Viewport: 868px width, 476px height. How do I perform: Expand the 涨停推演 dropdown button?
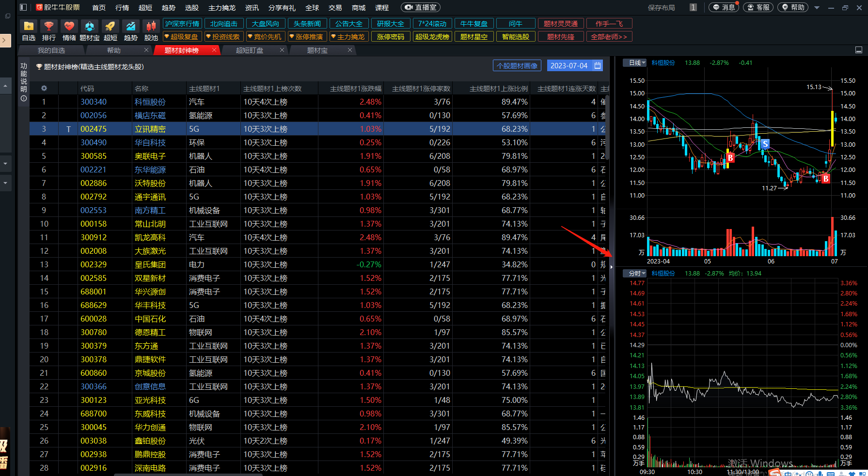coord(307,37)
